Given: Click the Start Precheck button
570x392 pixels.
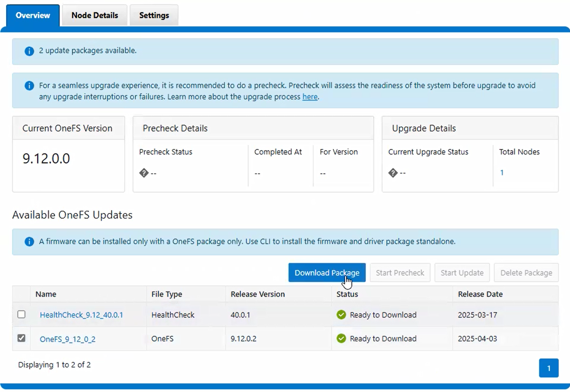Looking at the screenshot, I should coord(400,273).
